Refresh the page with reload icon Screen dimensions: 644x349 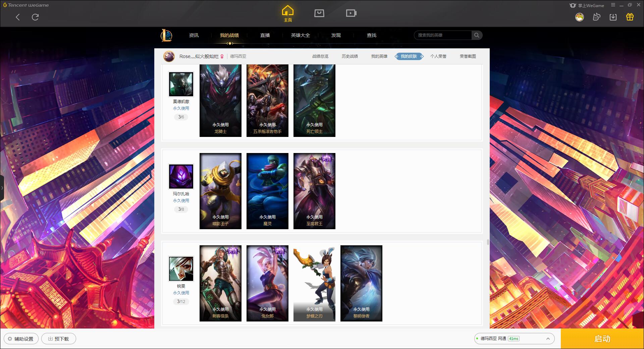click(x=35, y=17)
